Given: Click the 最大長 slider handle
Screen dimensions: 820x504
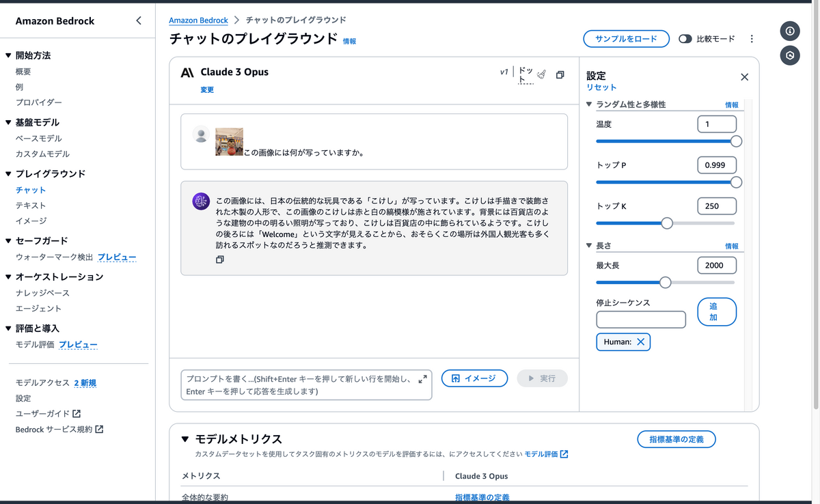Looking at the screenshot, I should click(x=665, y=282).
